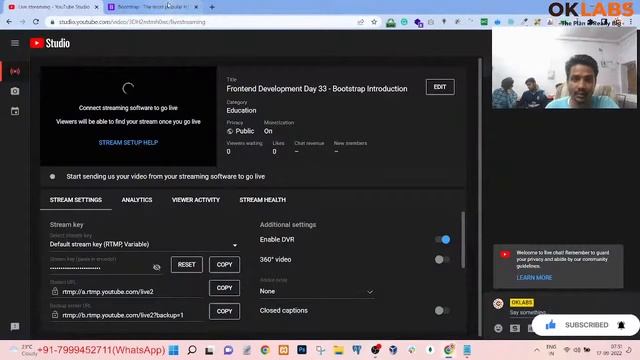This screenshot has width=640, height=360.
Task: Click the lock icon beside the backup server URL
Action: [x=55, y=315]
